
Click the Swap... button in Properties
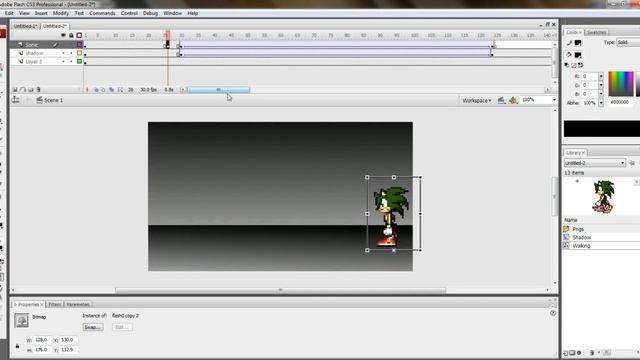click(x=93, y=327)
